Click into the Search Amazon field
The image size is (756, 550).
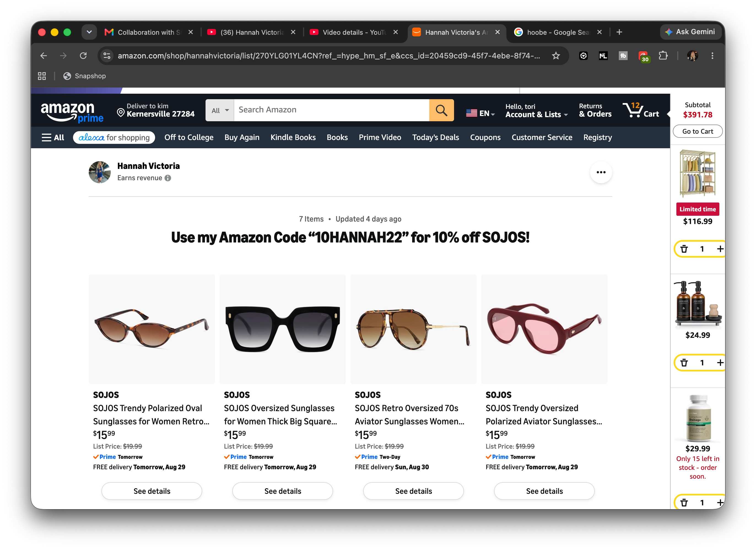tap(331, 110)
